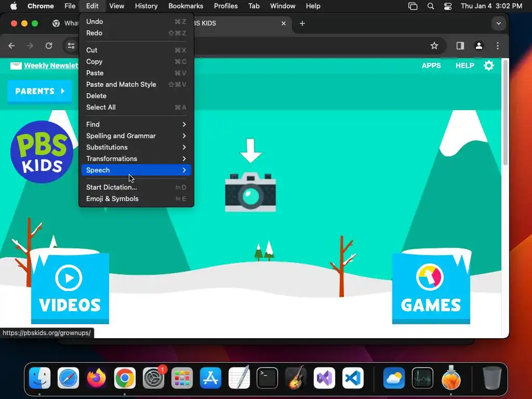
Task: Choose Redo in the Edit menu
Action: pos(136,33)
